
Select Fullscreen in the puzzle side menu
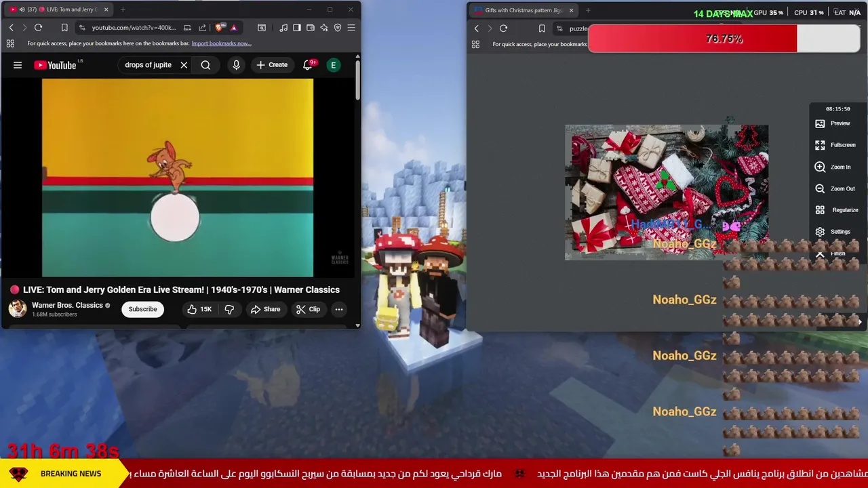(835, 145)
